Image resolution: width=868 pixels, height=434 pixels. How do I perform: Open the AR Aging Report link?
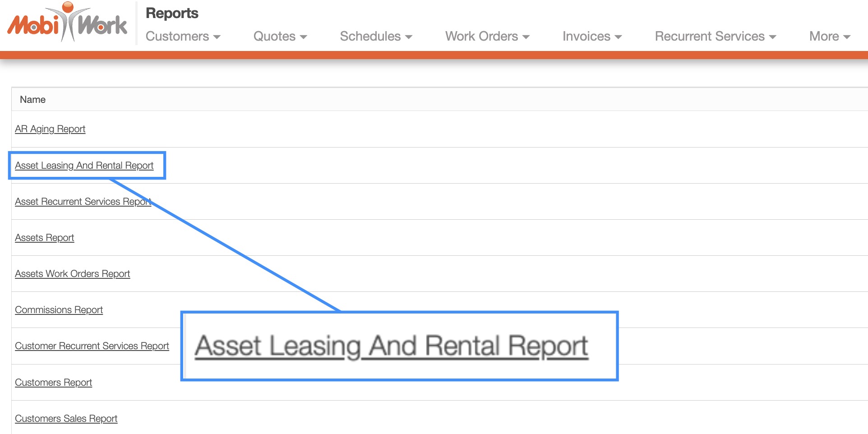pos(50,129)
